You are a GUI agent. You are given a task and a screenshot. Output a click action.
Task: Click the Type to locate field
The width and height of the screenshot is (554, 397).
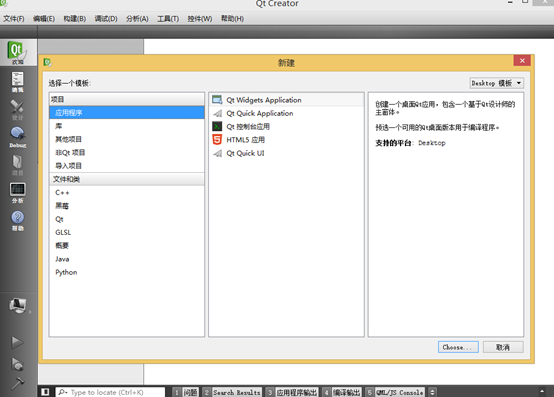(110, 392)
